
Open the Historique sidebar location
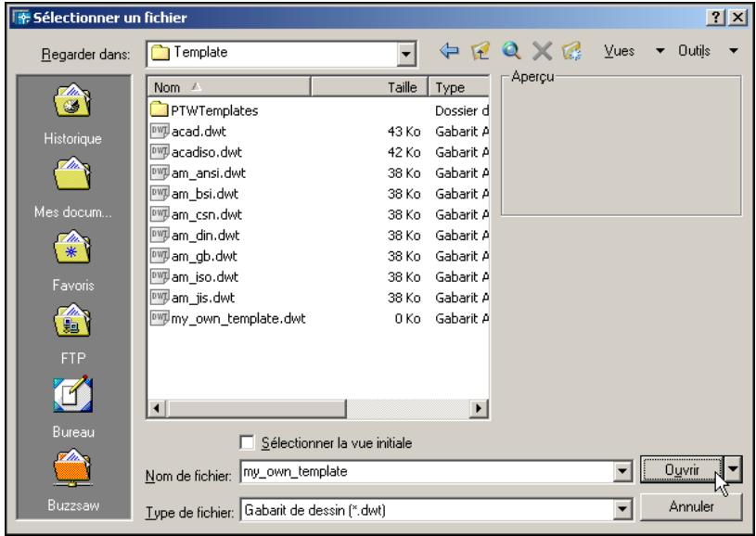coord(72,115)
